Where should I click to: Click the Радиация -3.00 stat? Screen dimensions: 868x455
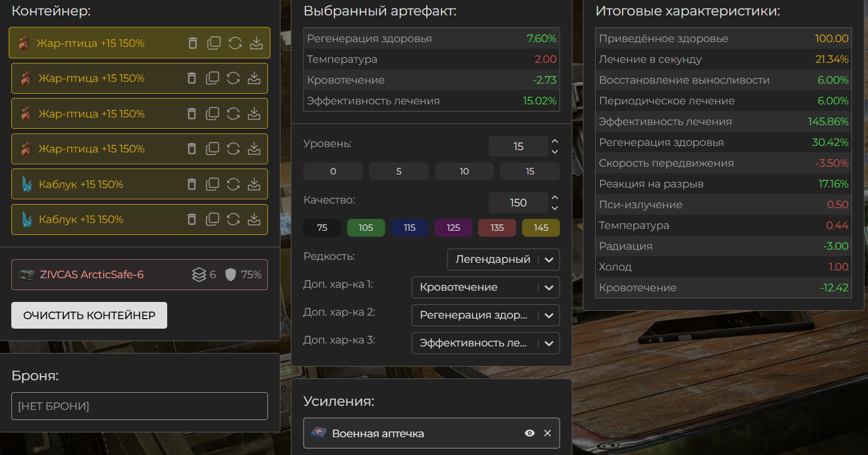click(723, 246)
